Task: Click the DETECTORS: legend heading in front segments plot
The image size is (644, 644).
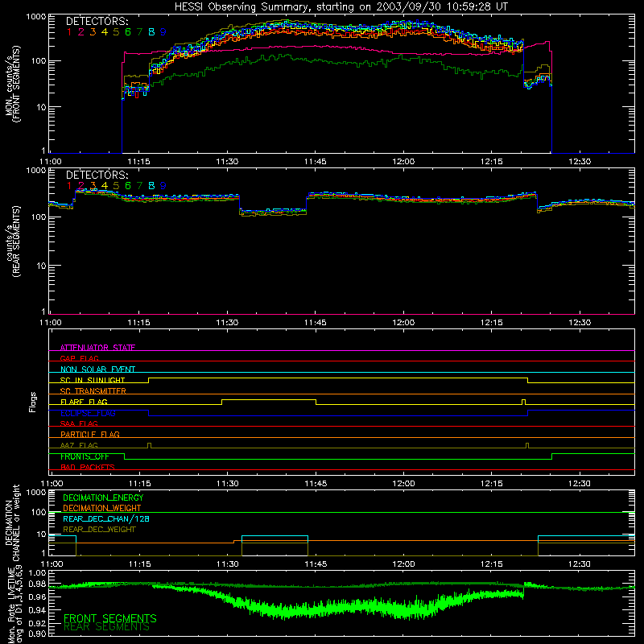Action: (x=97, y=21)
